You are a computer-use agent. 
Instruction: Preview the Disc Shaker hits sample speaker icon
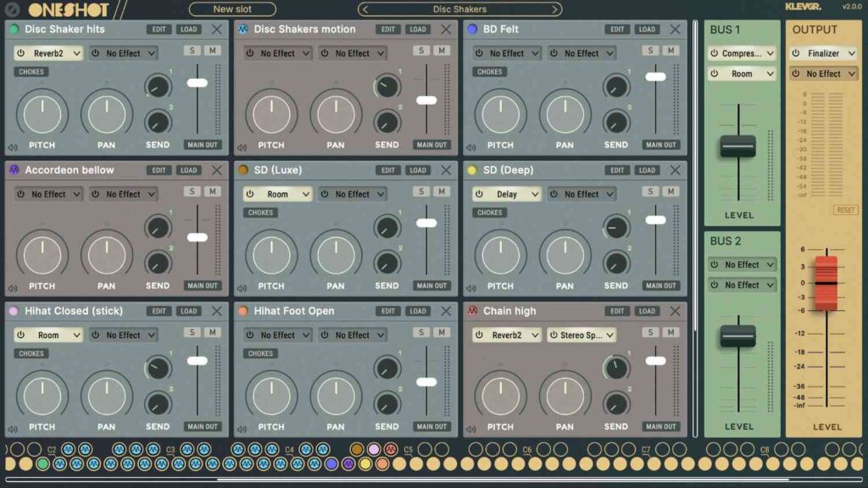pos(12,147)
